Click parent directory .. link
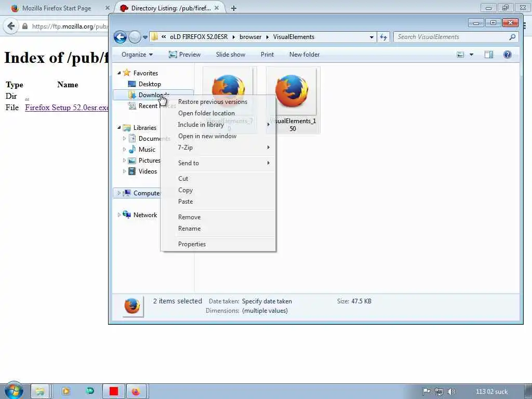Screen dimensions: 532x399 coord(27,96)
